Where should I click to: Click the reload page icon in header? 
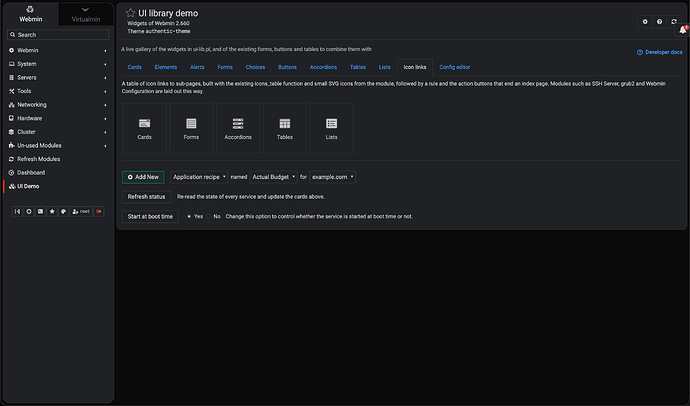pyautogui.click(x=674, y=22)
